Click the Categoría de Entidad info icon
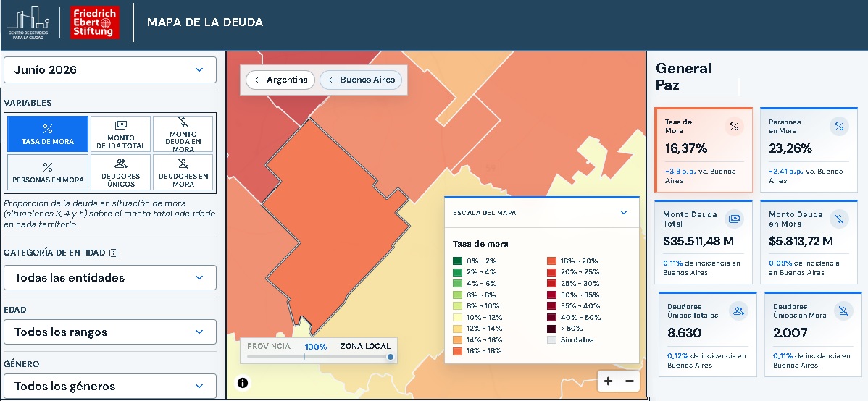This screenshot has height=401, width=868. coord(114,253)
